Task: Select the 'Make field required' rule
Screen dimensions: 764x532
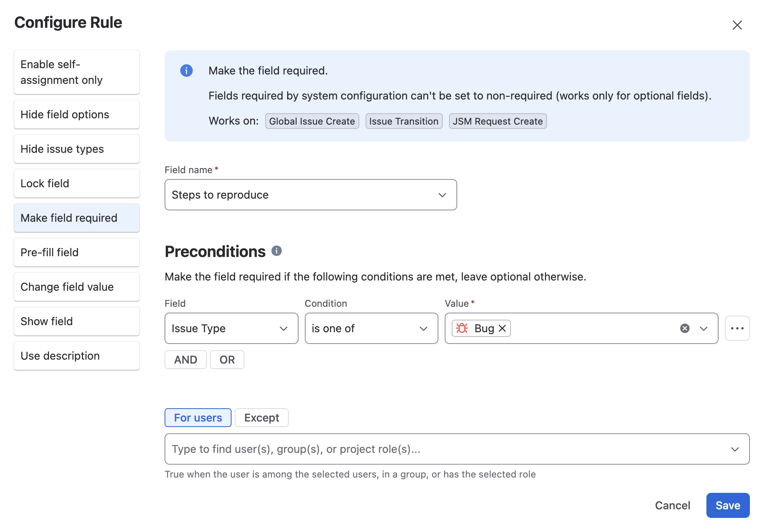Action: click(x=77, y=218)
